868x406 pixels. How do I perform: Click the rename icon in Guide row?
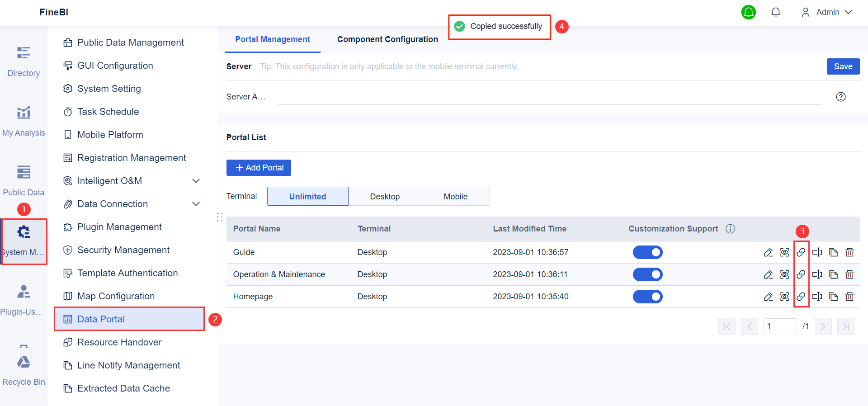pyautogui.click(x=817, y=252)
